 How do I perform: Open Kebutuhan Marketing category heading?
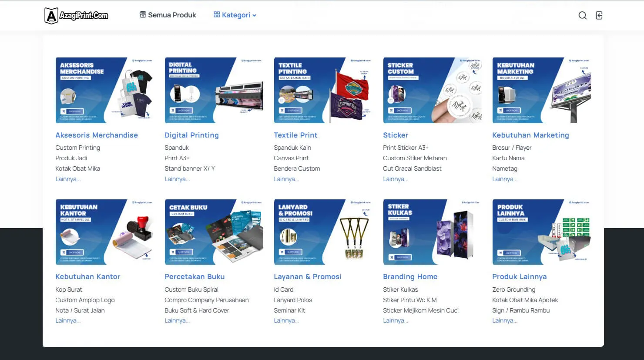[x=530, y=135]
